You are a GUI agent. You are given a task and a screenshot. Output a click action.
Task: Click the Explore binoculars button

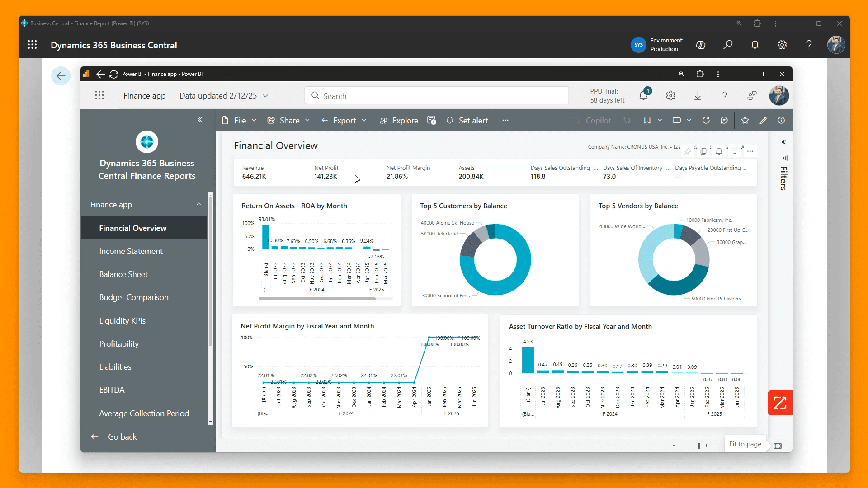399,121
